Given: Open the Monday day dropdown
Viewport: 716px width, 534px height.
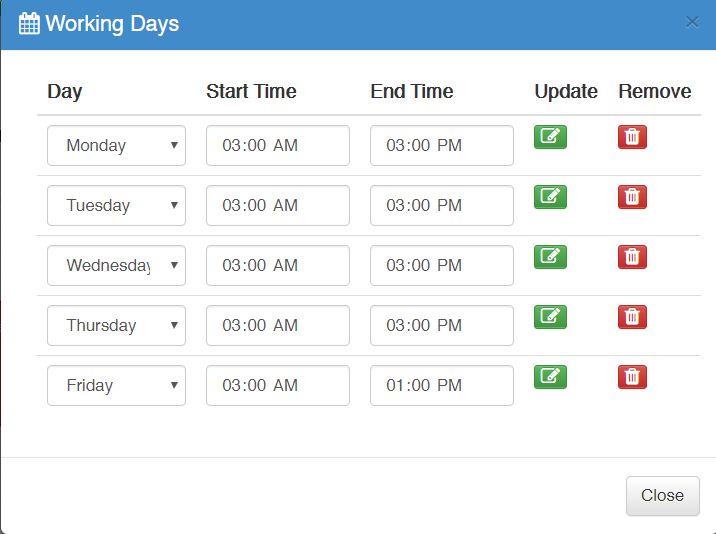Looking at the screenshot, I should tap(116, 146).
